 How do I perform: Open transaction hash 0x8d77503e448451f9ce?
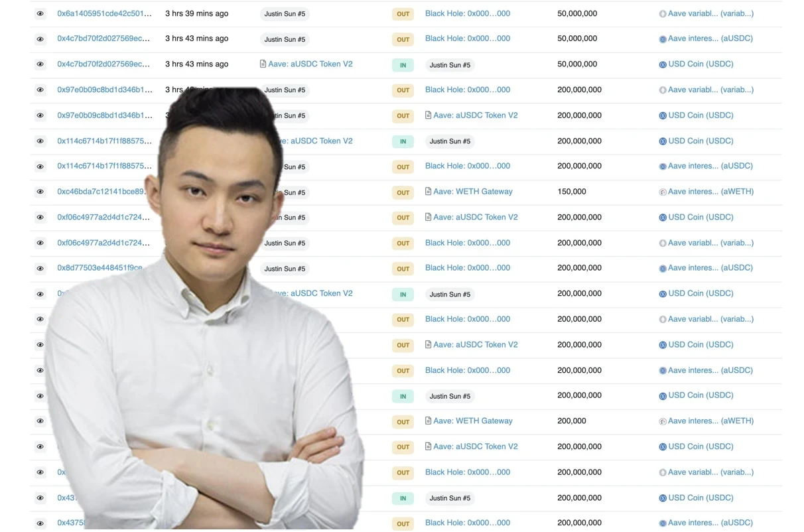point(100,268)
